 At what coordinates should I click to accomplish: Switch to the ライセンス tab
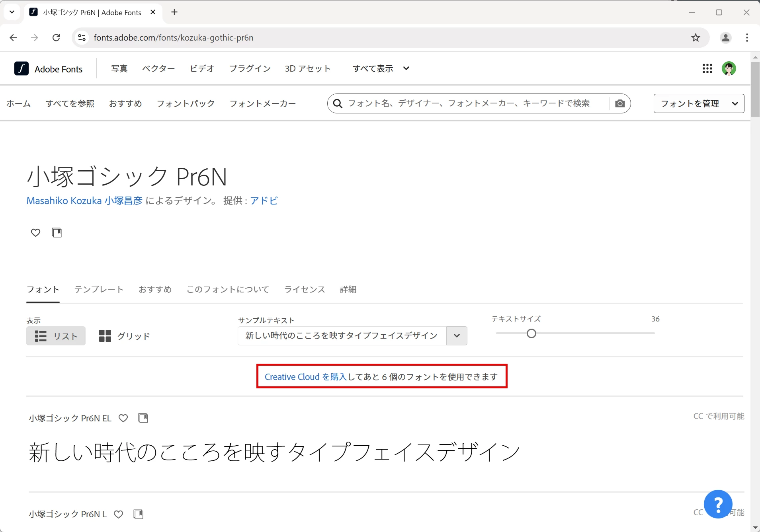click(x=305, y=289)
